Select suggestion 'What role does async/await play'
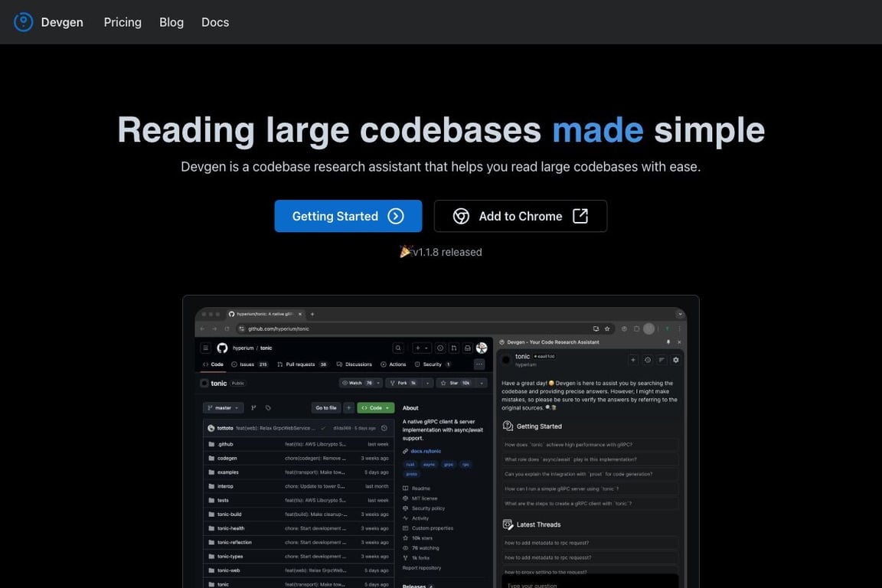 point(590,459)
